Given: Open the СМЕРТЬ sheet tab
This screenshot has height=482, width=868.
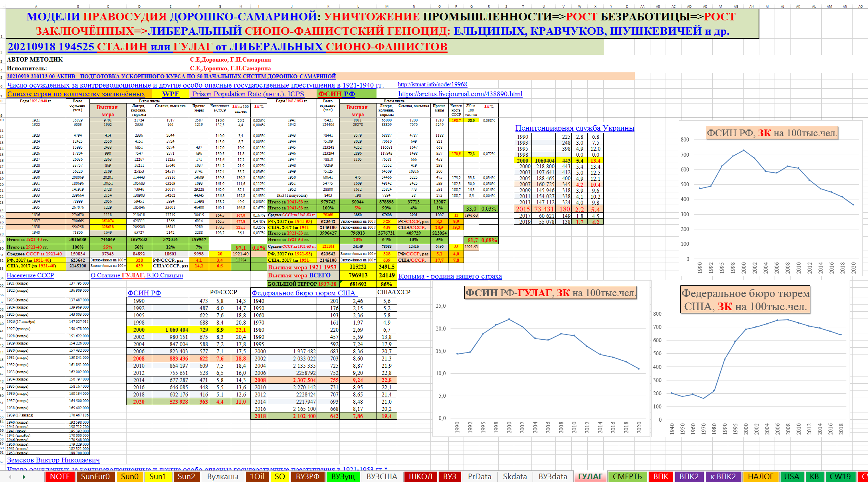Looking at the screenshot, I should 627,476.
